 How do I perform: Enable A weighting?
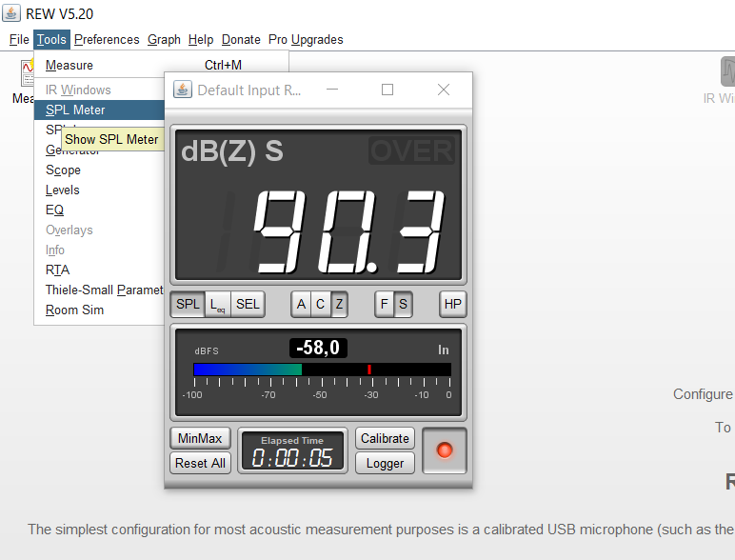pos(301,304)
